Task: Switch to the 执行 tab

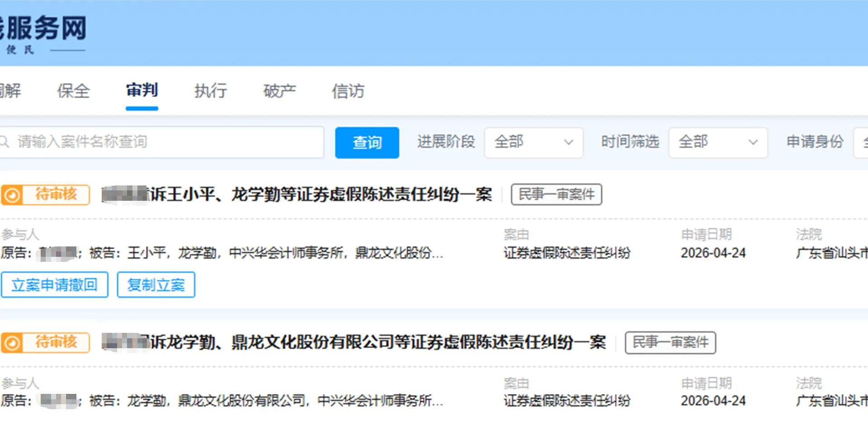Action: 211,91
